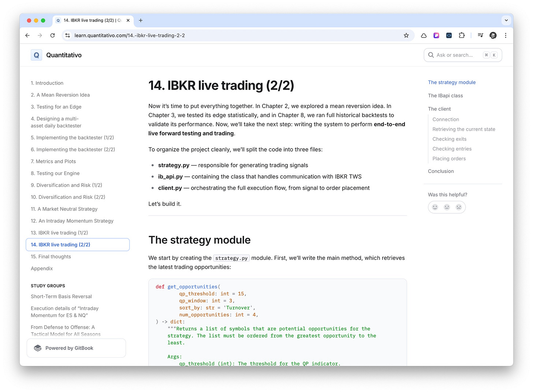Open 13. IBKR live trading (1/2)

[x=59, y=233]
